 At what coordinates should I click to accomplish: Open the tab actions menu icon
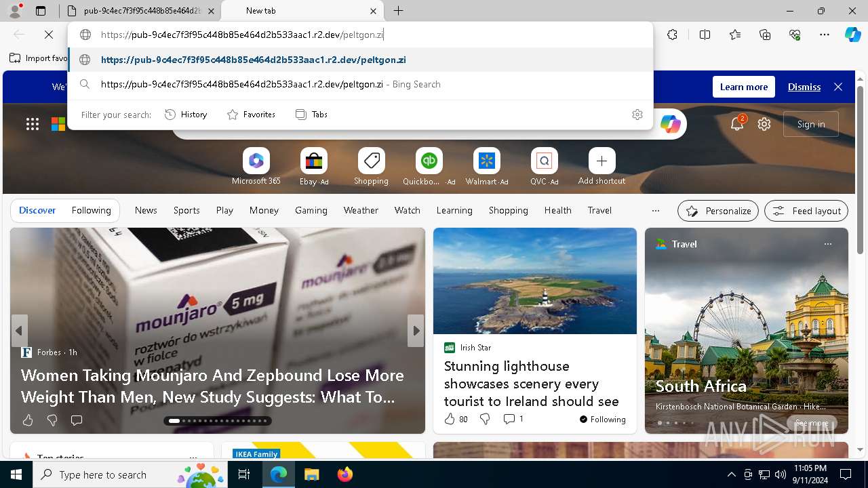point(41,11)
